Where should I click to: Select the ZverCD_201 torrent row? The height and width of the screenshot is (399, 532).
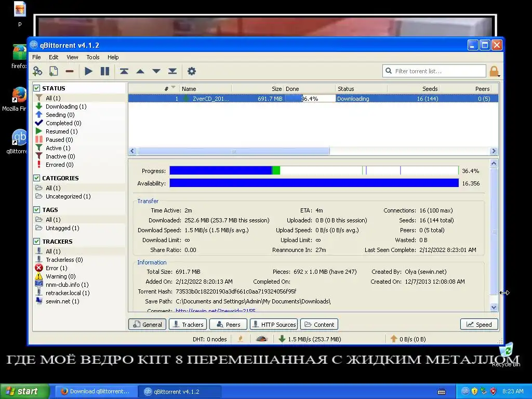tap(313, 99)
